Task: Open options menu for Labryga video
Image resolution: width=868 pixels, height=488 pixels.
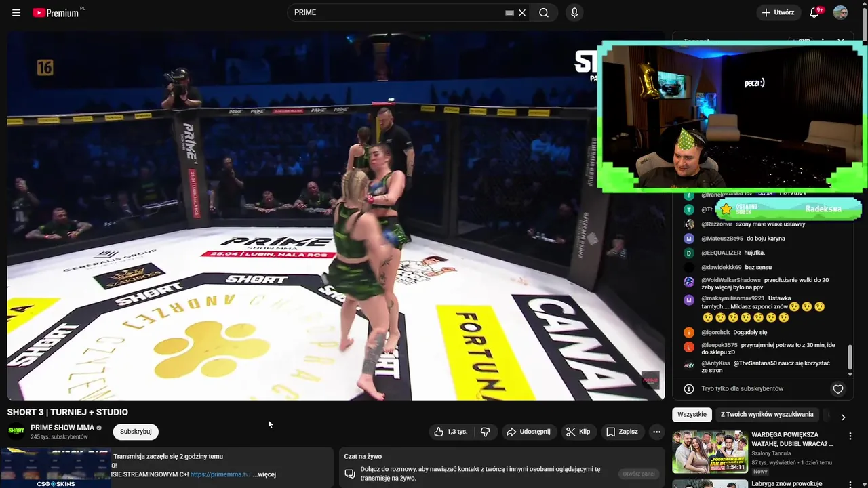Action: pyautogui.click(x=850, y=484)
